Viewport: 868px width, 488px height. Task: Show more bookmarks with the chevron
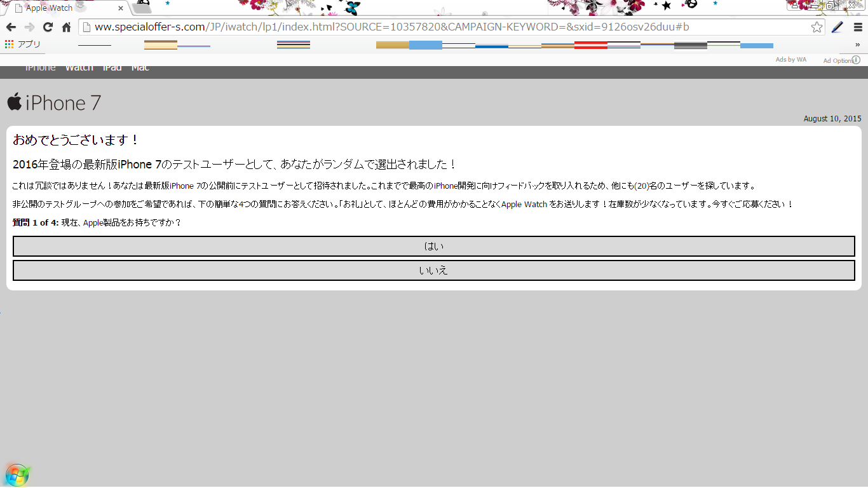[x=858, y=44]
